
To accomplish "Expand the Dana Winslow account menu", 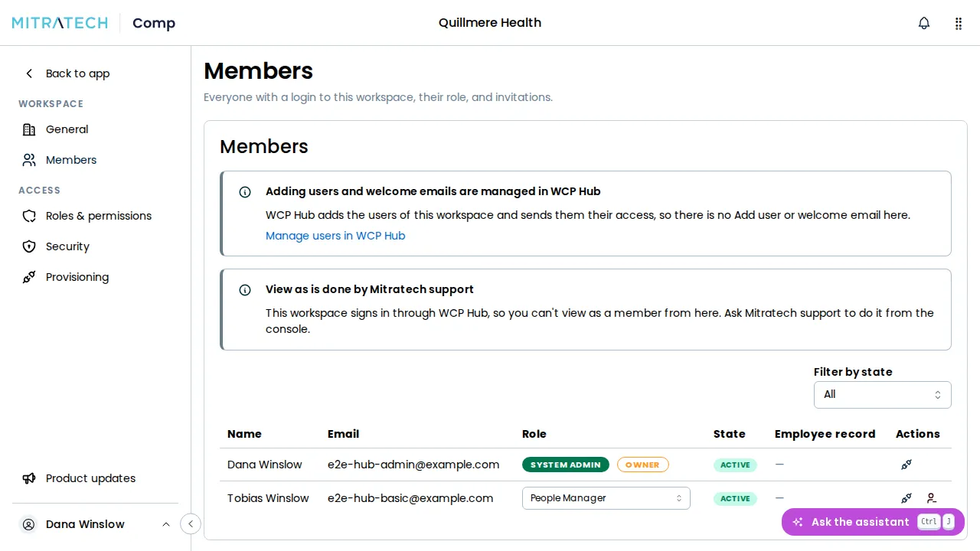I will point(96,524).
